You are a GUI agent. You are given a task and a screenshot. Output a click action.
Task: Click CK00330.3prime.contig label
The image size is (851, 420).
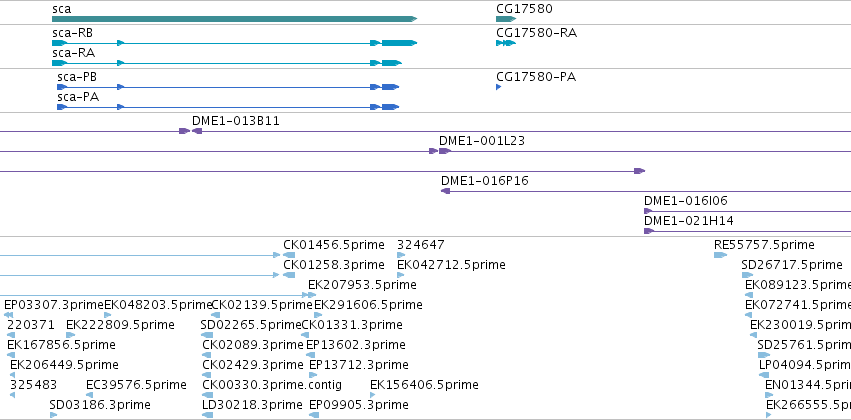272,385
